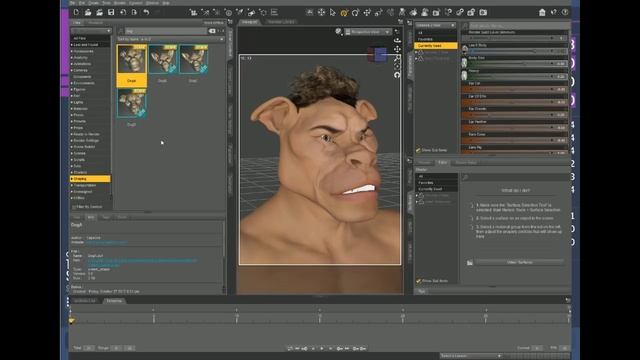This screenshot has width=640, height=360.
Task: Select the Node Selection arrow tool
Action: tap(333, 12)
